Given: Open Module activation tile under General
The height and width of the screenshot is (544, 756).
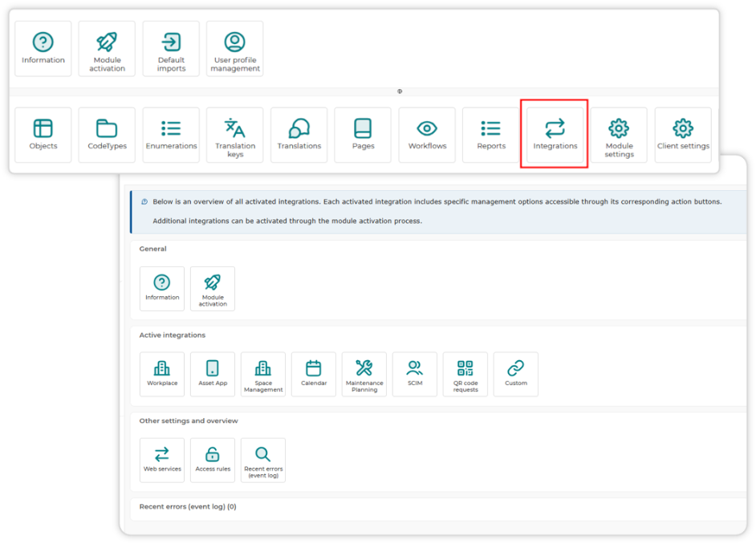Looking at the screenshot, I should tap(213, 288).
